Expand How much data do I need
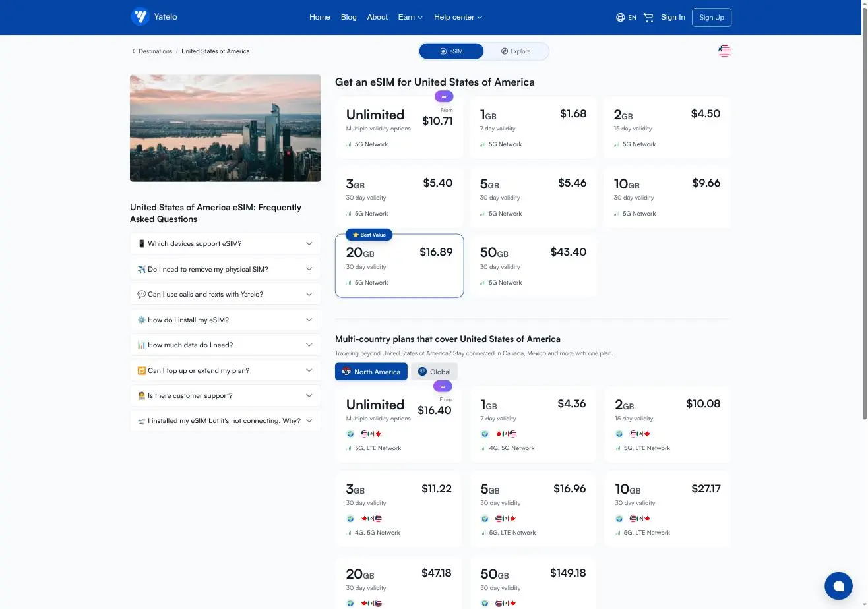This screenshot has width=868, height=609. coord(226,345)
